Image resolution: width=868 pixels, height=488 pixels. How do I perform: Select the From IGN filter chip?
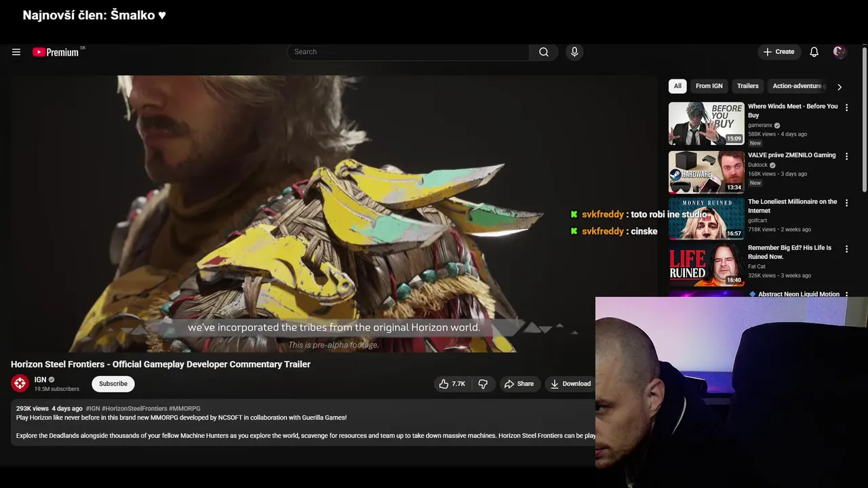tap(709, 86)
